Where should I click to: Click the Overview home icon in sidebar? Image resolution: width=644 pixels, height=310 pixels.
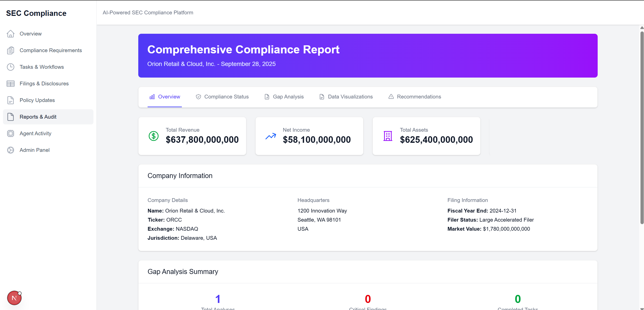point(10,34)
